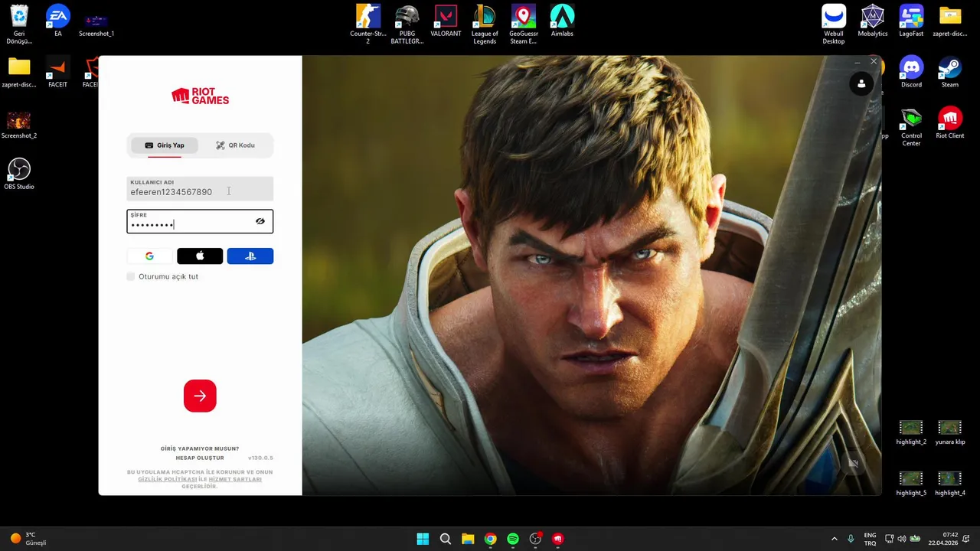Viewport: 980px width, 551px height.
Task: Open File Explorer from the taskbar
Action: [468, 539]
